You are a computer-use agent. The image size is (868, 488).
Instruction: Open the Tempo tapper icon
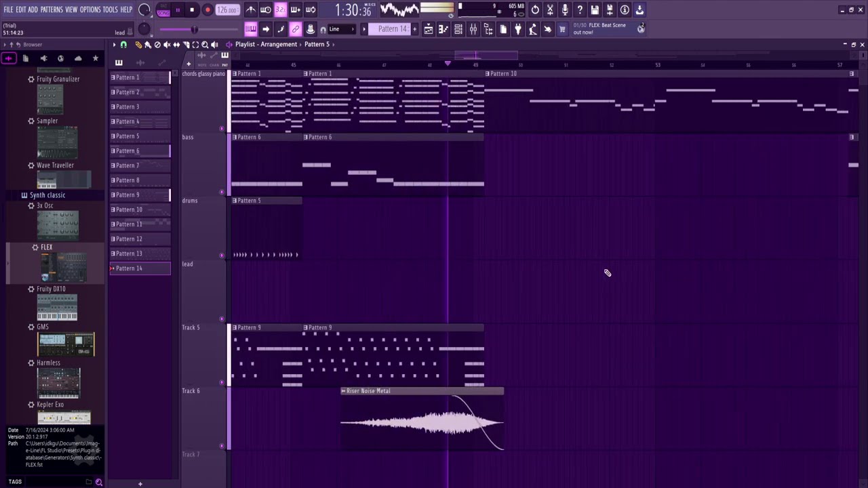click(533, 29)
